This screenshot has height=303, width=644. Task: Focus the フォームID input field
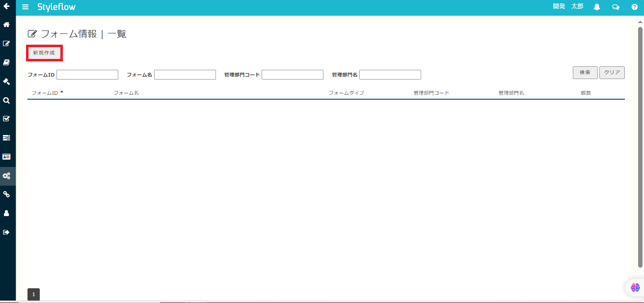click(x=87, y=75)
